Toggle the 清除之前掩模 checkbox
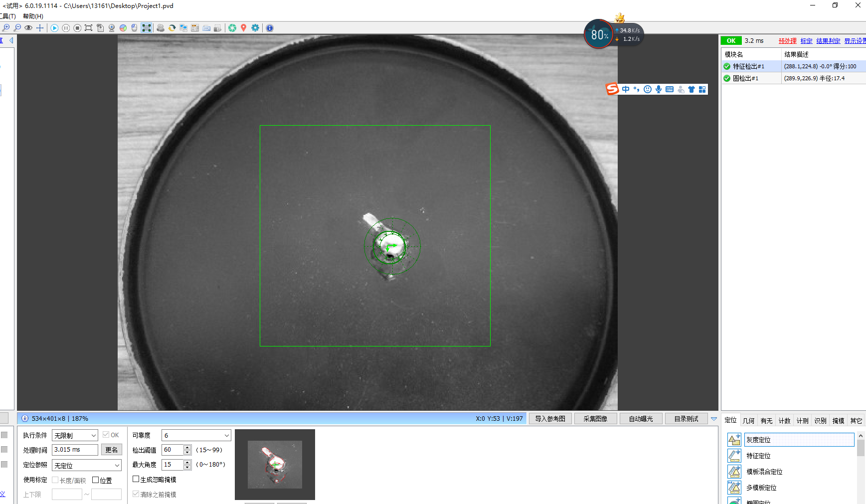This screenshot has width=866, height=504. click(136, 494)
